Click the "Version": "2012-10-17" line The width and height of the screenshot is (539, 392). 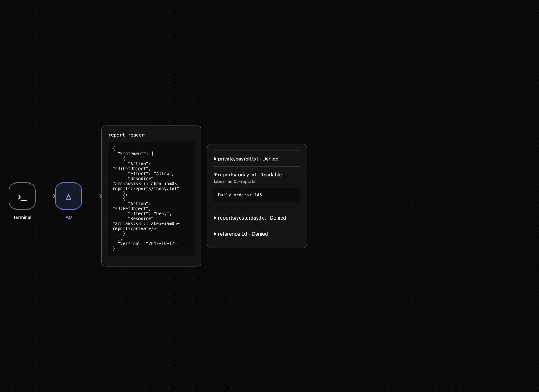147,243
